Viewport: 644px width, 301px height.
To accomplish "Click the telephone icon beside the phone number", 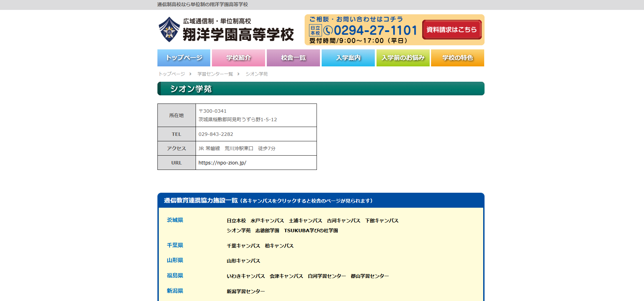I will point(328,31).
